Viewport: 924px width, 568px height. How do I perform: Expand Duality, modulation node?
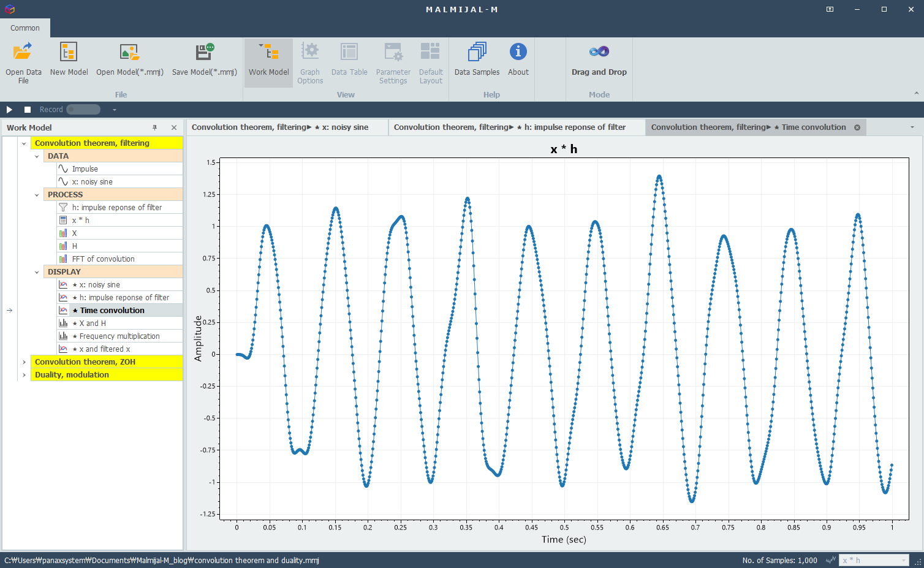tap(24, 375)
